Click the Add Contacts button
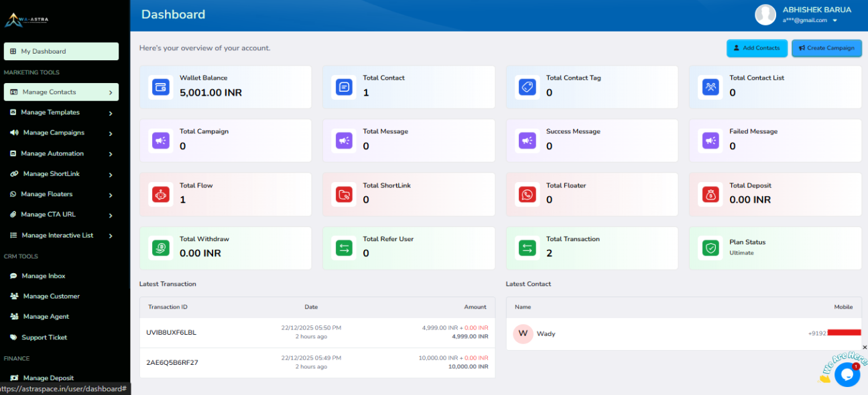 (757, 48)
